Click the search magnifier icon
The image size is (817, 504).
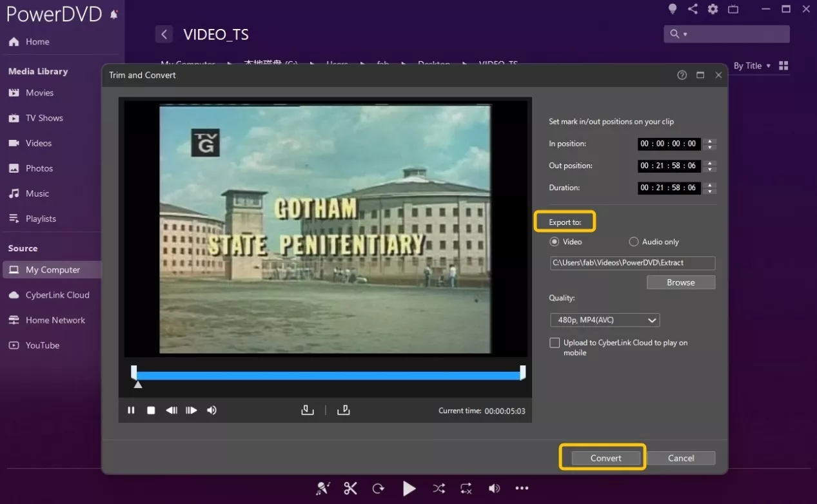pyautogui.click(x=674, y=34)
